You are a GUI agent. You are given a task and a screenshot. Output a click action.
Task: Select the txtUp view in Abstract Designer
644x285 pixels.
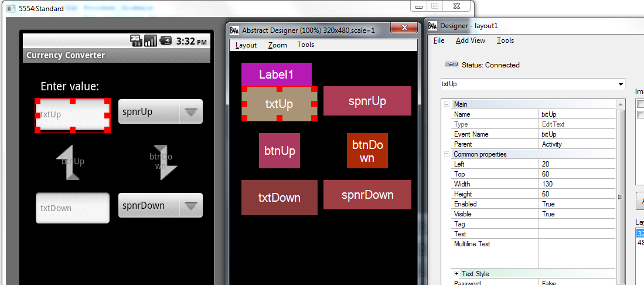pyautogui.click(x=280, y=104)
